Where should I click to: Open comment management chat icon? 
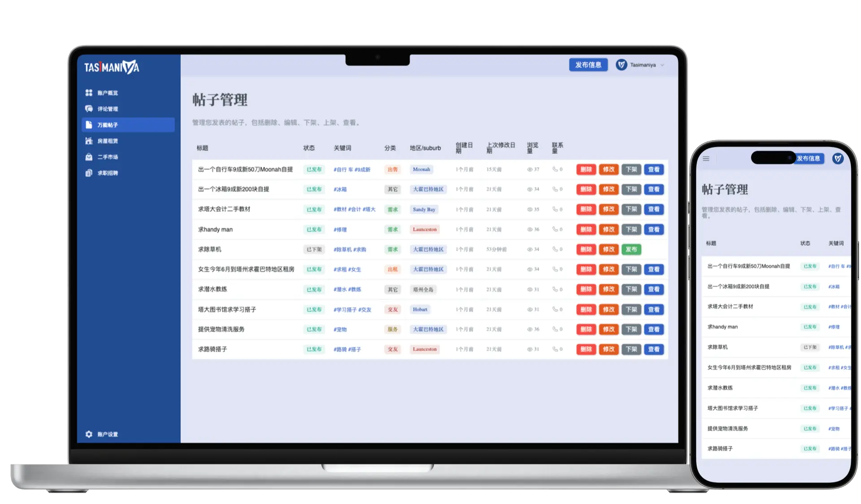pos(89,109)
